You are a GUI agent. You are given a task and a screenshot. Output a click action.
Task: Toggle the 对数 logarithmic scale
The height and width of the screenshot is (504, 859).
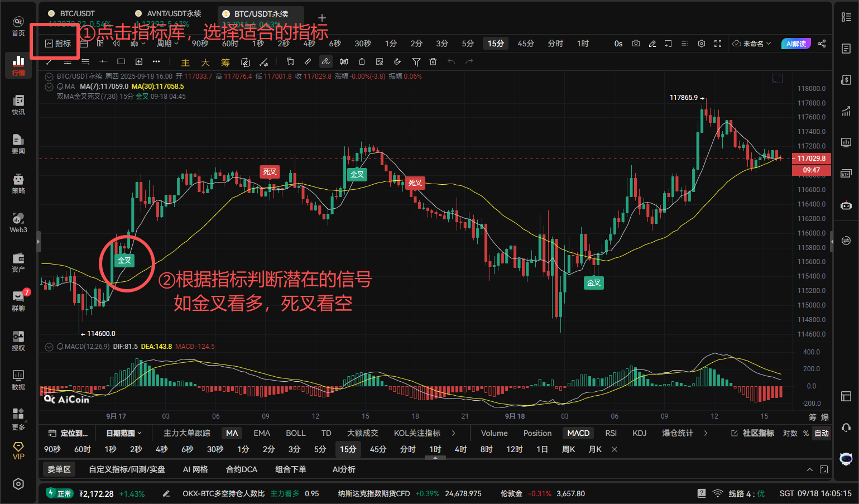tap(790, 433)
